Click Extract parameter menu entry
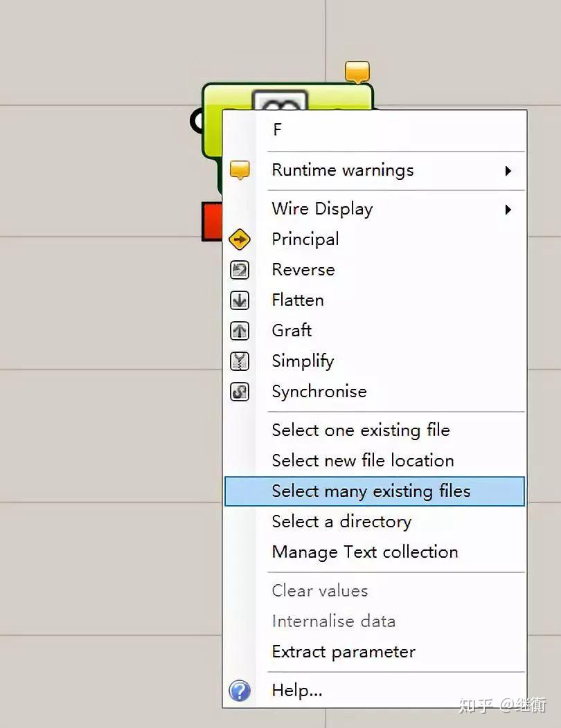 [344, 652]
